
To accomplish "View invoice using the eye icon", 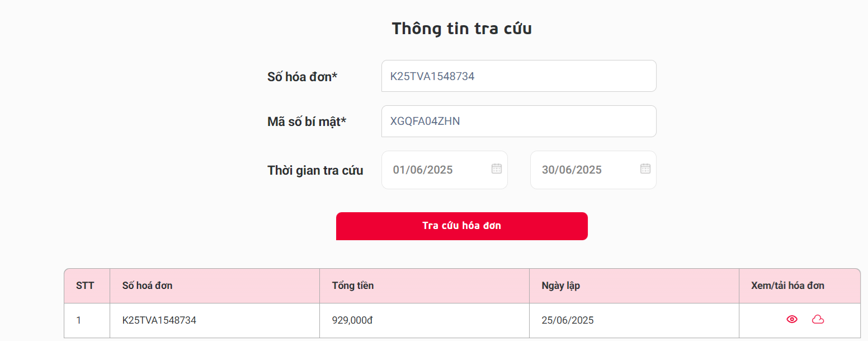I will (x=792, y=320).
